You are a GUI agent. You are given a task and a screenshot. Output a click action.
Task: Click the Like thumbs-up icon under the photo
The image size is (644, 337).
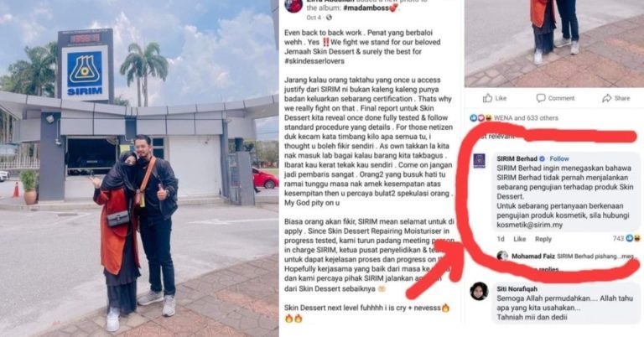[487, 98]
